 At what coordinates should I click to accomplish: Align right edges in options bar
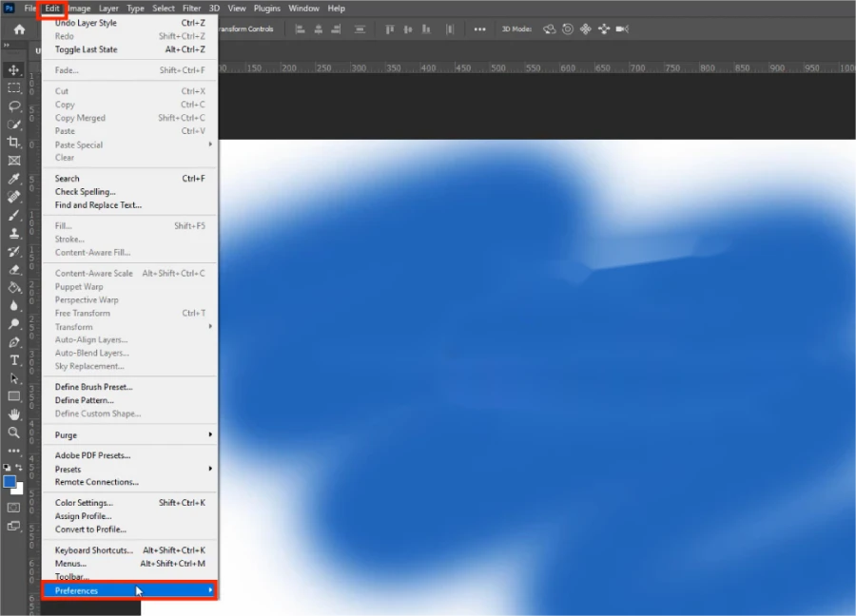pos(337,29)
